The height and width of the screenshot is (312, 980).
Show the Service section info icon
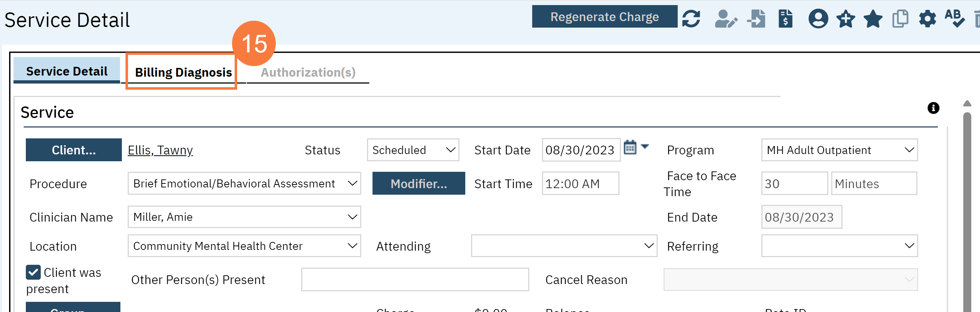click(x=933, y=108)
